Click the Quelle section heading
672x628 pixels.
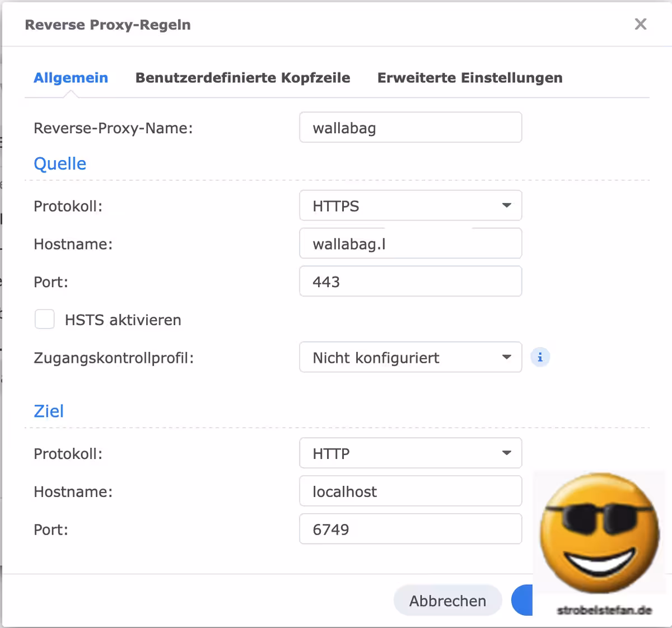coord(60,163)
